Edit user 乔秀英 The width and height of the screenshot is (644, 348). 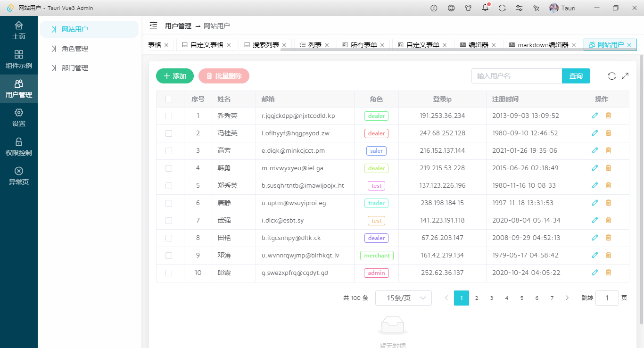tap(595, 116)
